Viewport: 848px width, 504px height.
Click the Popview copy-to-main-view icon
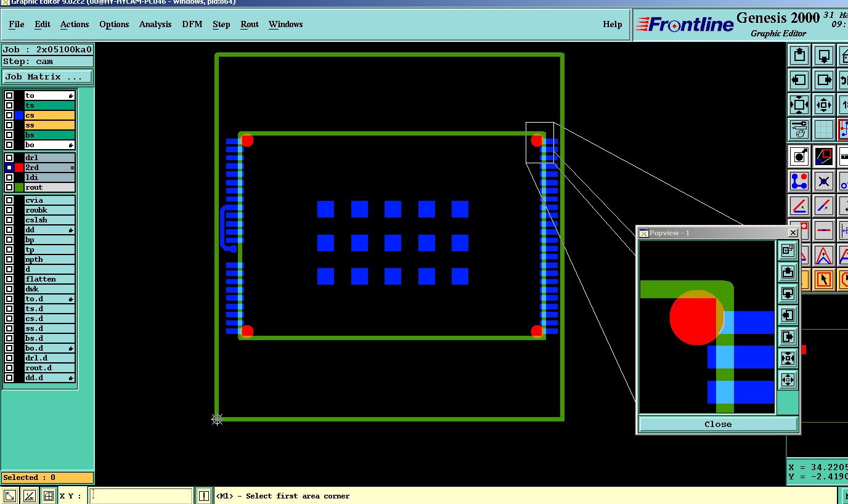[x=788, y=250]
